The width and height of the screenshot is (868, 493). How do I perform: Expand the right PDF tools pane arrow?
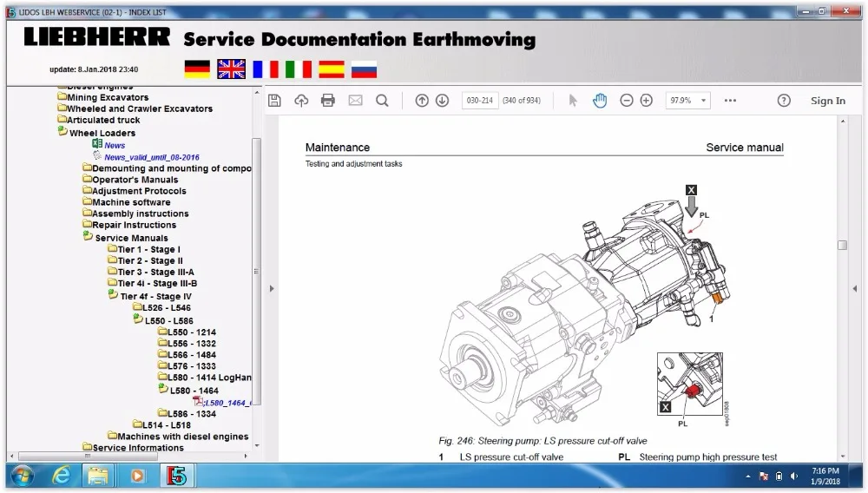coord(855,288)
